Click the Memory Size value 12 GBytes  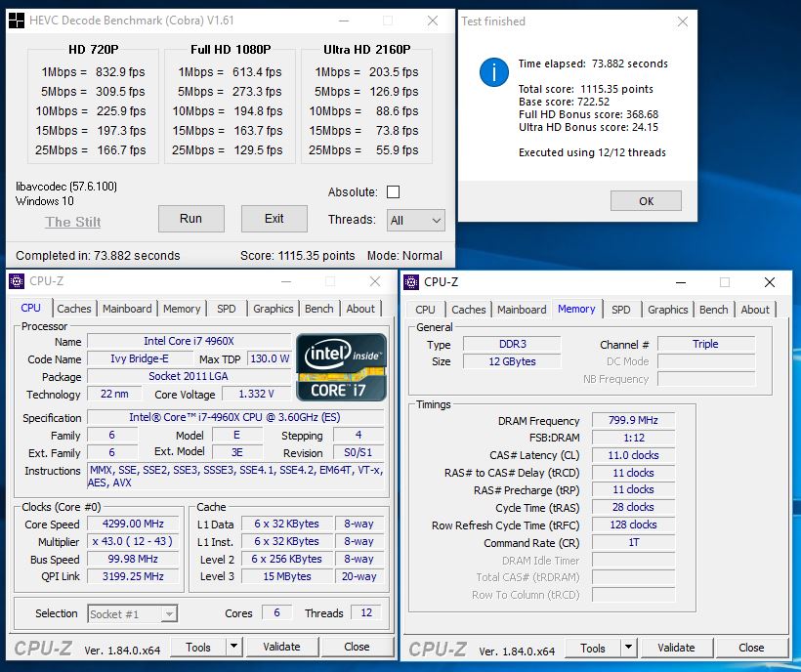click(512, 361)
